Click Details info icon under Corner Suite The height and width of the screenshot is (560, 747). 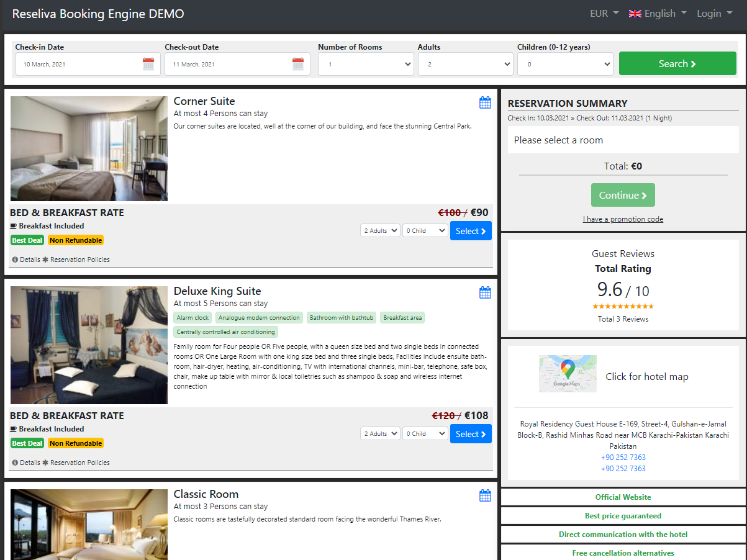(x=15, y=260)
